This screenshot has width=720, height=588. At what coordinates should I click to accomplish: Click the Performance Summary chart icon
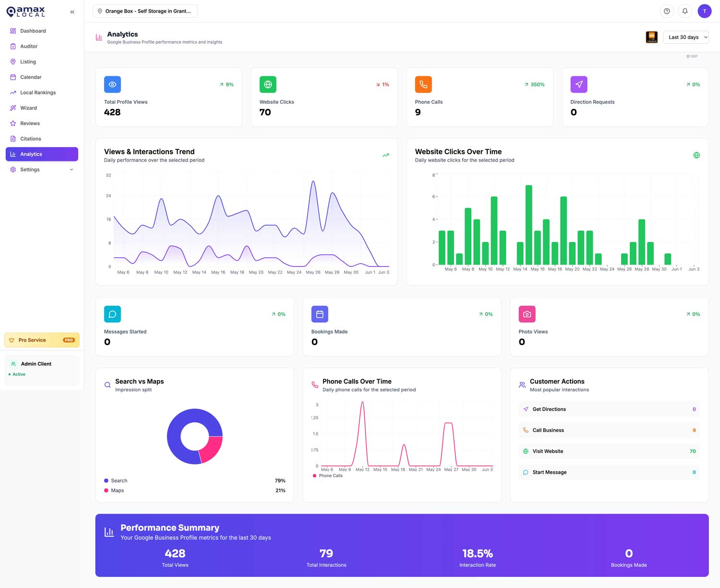[109, 532]
